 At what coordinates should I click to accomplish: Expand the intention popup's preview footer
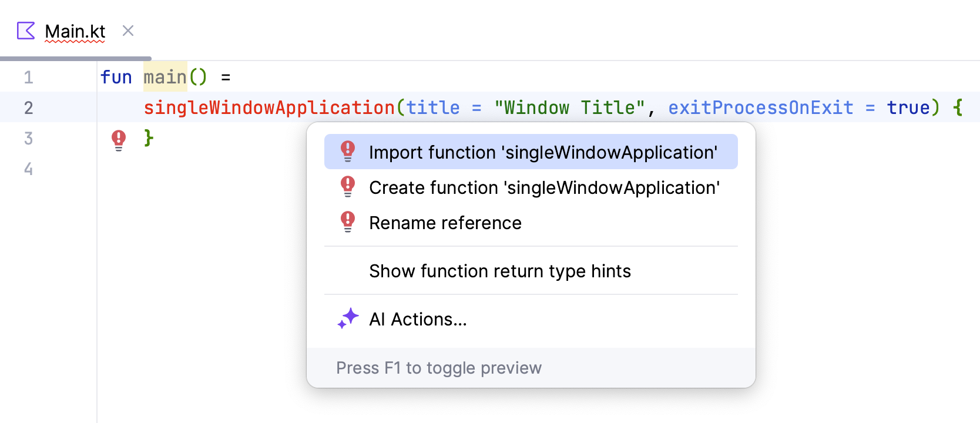(x=438, y=368)
